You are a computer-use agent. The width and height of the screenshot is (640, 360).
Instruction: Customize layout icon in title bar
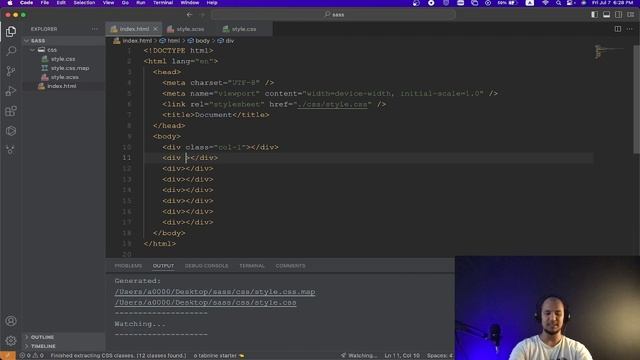631,14
